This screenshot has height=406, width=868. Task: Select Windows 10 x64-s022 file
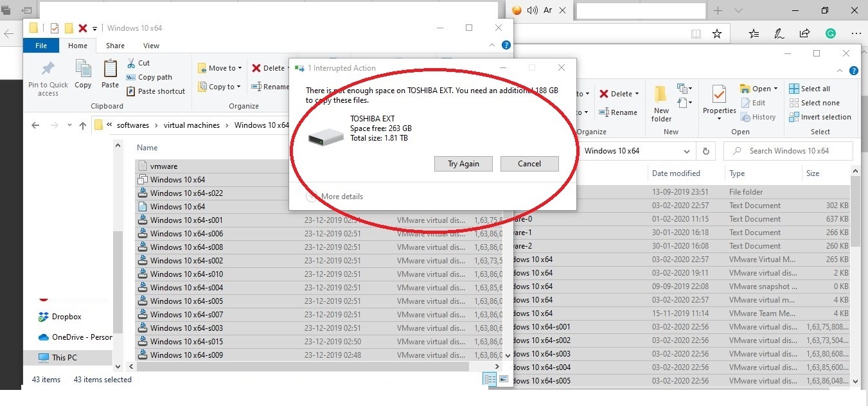point(186,193)
